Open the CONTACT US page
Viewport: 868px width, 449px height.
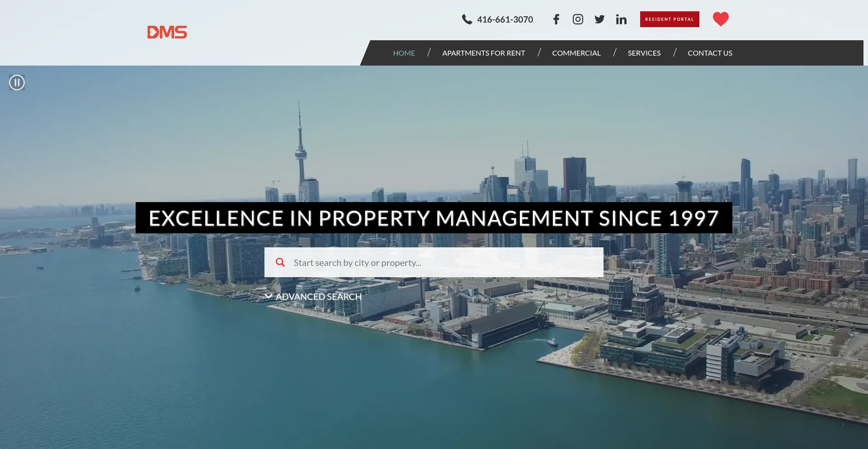click(710, 53)
